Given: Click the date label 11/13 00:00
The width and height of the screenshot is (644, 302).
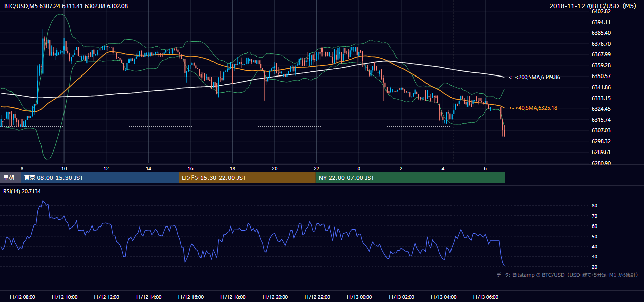Looking at the screenshot, I should (359, 297).
